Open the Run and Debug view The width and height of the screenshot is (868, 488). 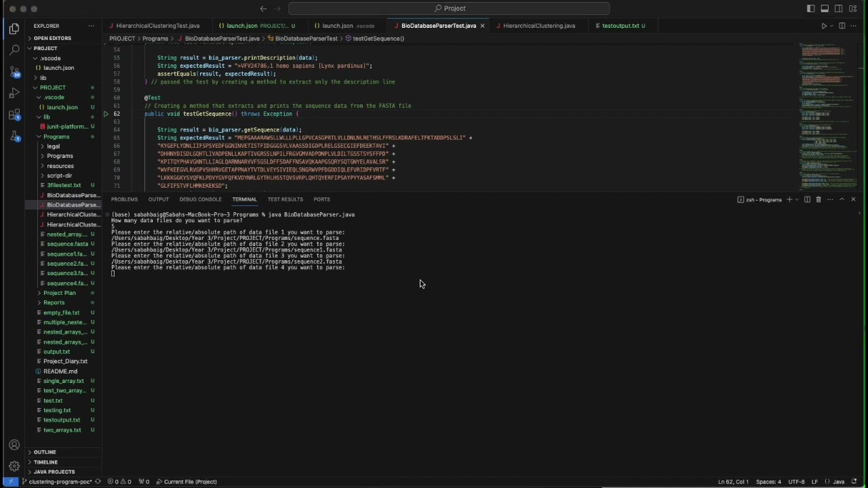click(x=14, y=93)
